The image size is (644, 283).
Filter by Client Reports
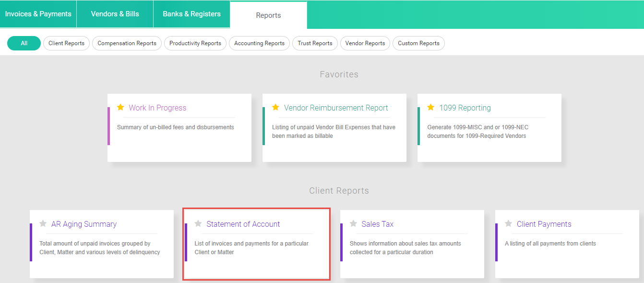[66, 43]
